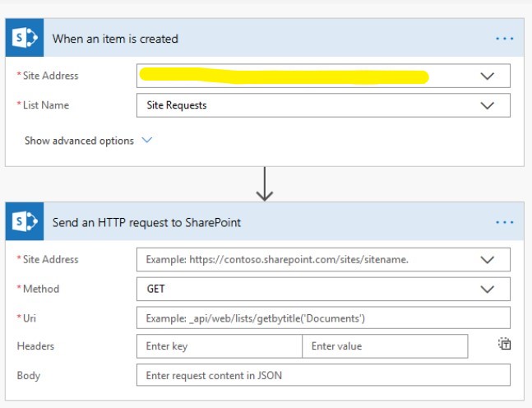The height and width of the screenshot is (408, 532).
Task: Open the ellipsis menu for 'Send an HTTP request'
Action: (x=505, y=222)
